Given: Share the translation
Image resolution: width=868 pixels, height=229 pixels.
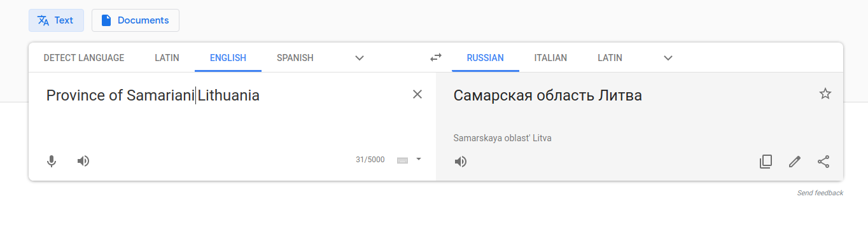Looking at the screenshot, I should (823, 162).
